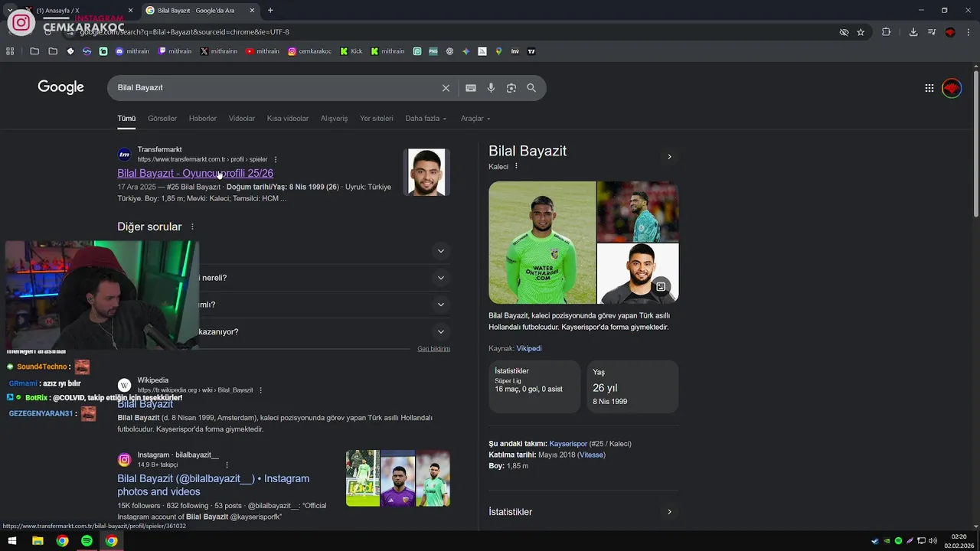Start a voice search with the microphone
The height and width of the screenshot is (551, 980).
point(491,88)
